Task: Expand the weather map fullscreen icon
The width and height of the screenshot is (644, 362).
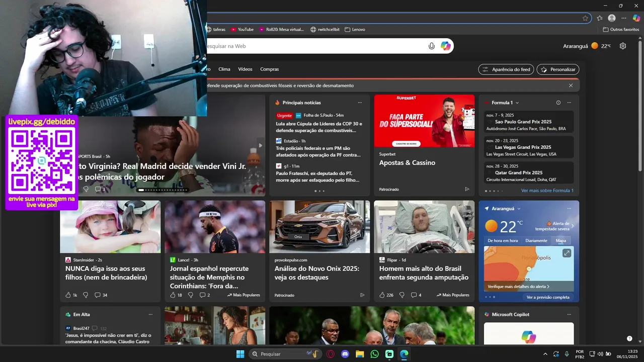Action: tap(567, 253)
